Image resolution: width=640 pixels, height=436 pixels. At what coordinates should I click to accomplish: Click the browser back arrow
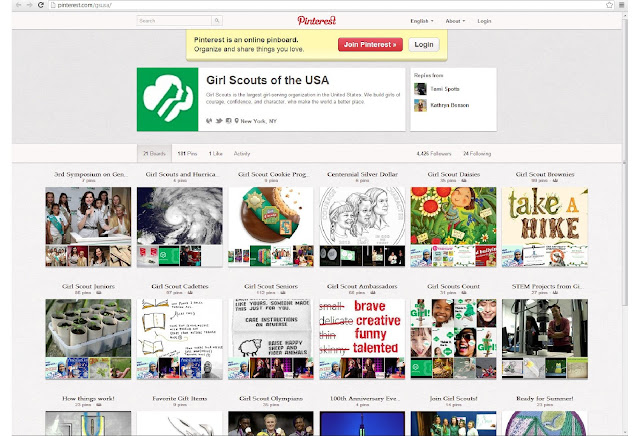18,5
